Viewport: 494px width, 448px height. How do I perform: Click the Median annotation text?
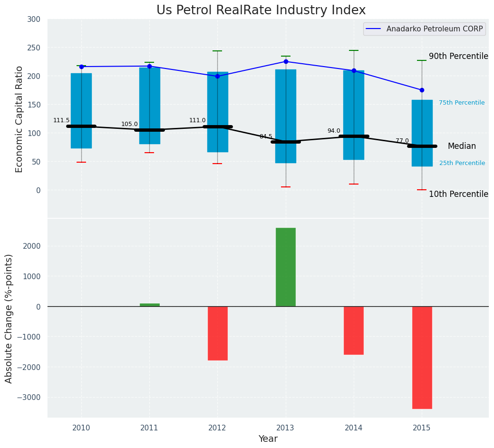click(x=461, y=146)
